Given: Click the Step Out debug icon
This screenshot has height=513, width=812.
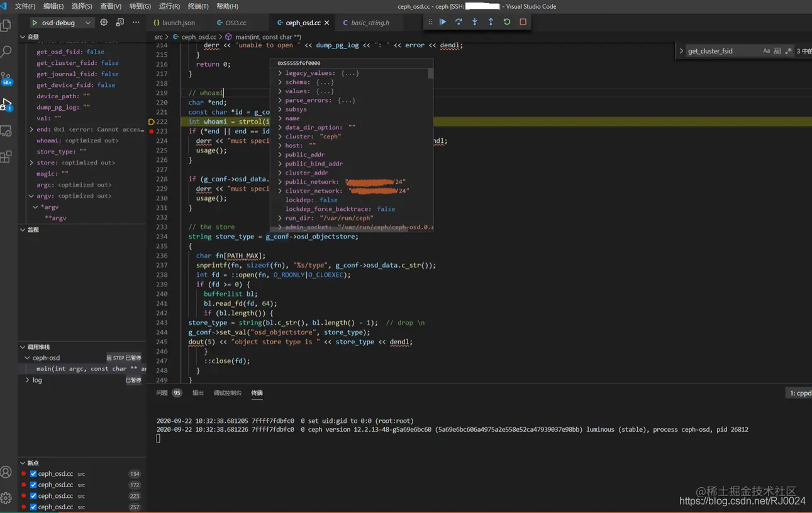Looking at the screenshot, I should [491, 22].
